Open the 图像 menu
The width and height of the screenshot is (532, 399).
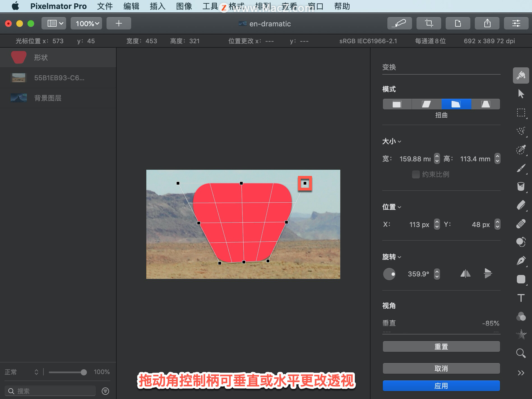point(184,6)
